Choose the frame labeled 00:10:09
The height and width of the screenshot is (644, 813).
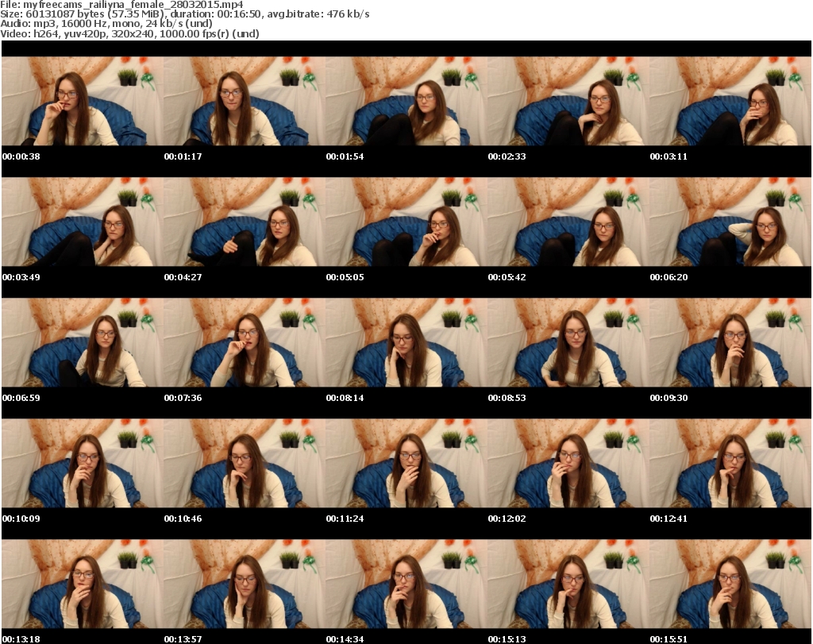(83, 464)
